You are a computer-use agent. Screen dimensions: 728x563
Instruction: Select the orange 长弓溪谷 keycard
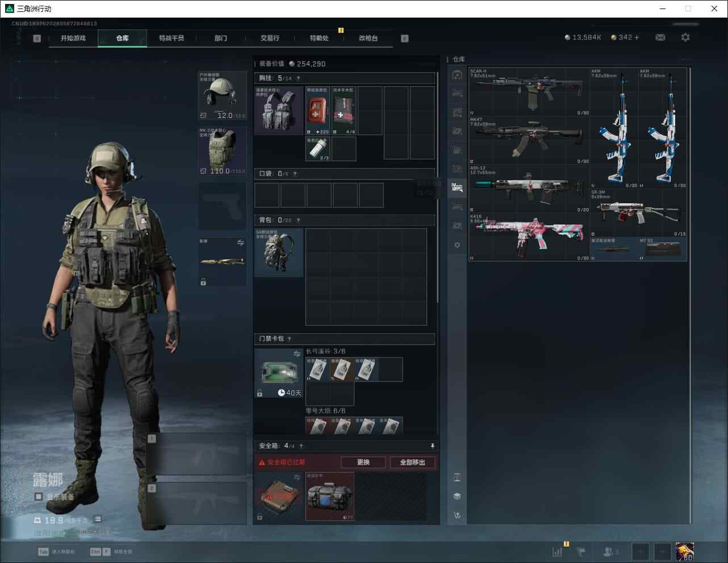pos(342,369)
